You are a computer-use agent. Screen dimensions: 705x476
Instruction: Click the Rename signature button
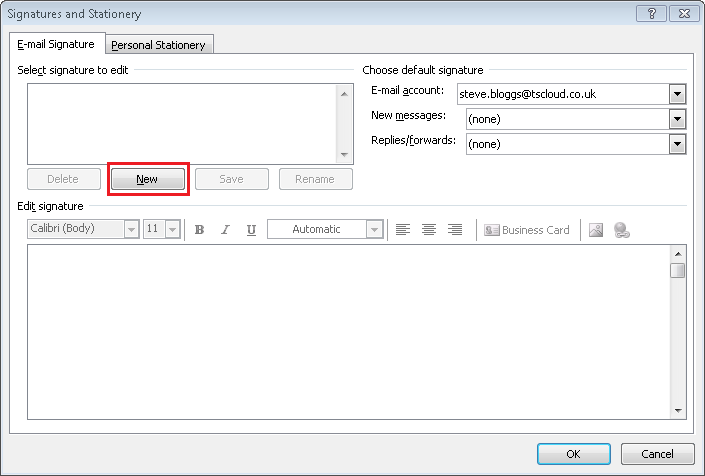[x=316, y=179]
